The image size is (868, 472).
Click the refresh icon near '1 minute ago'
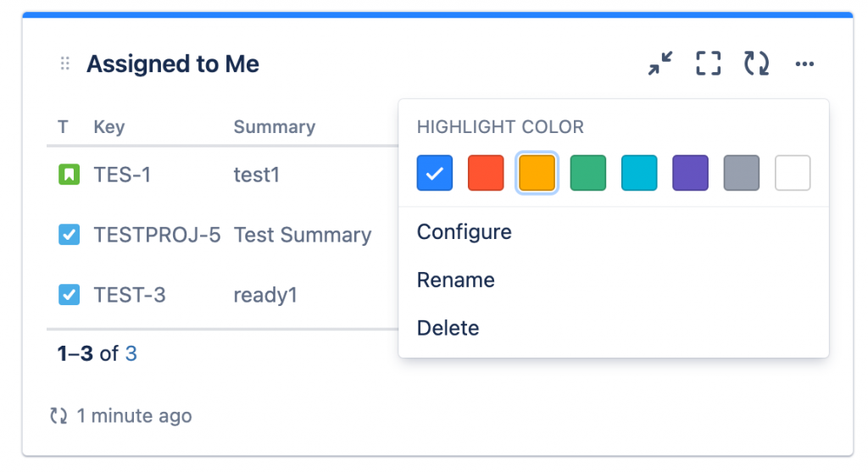(x=58, y=416)
